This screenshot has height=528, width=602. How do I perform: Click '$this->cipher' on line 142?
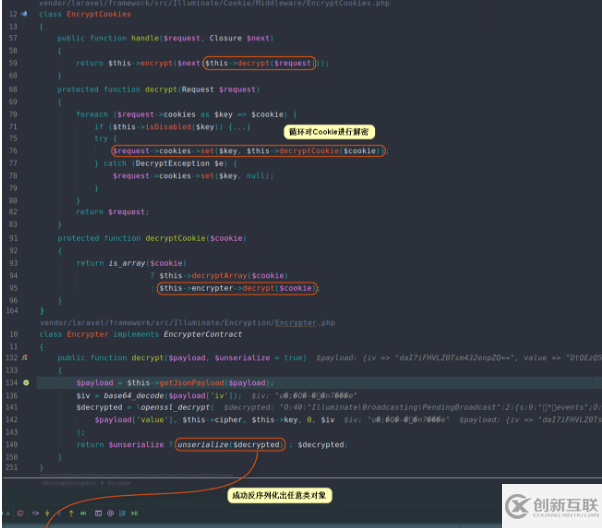click(x=212, y=420)
